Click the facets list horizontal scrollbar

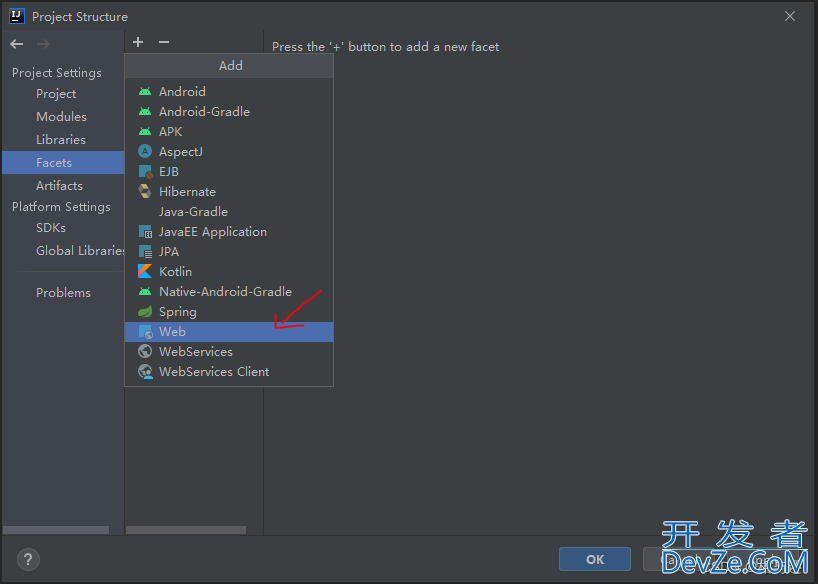click(186, 530)
